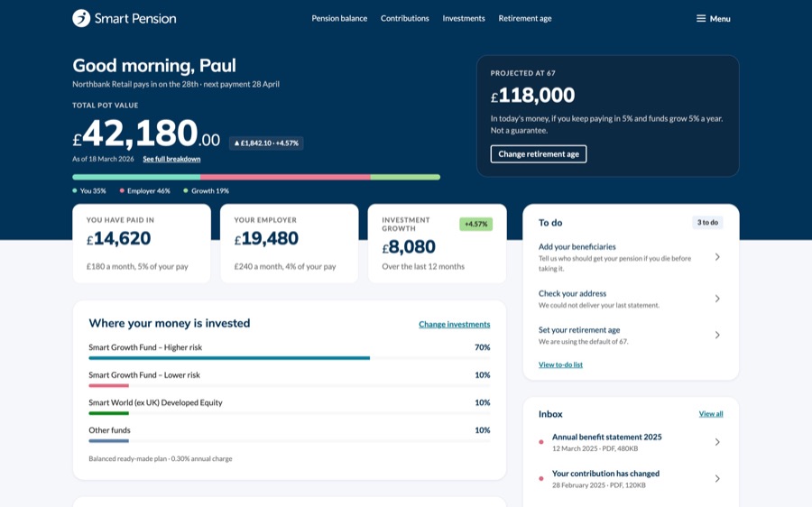Open the hamburger Menu icon
Image resolution: width=812 pixels, height=507 pixels.
tap(701, 19)
